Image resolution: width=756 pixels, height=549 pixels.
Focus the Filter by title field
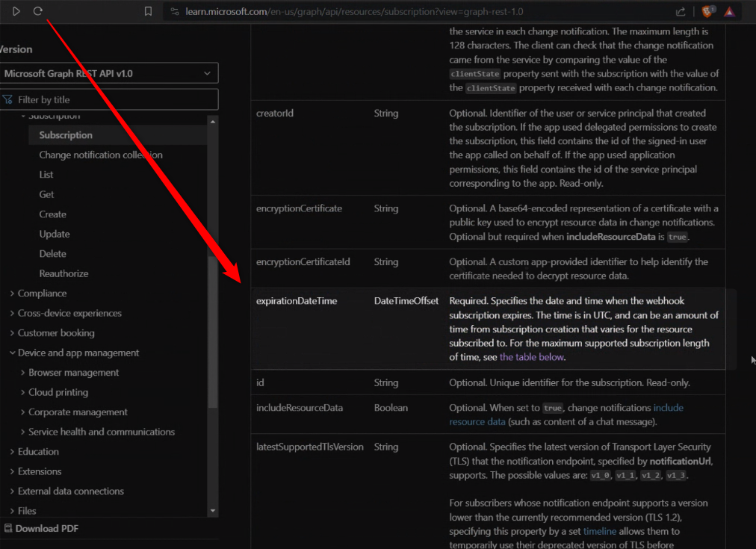coord(109,100)
